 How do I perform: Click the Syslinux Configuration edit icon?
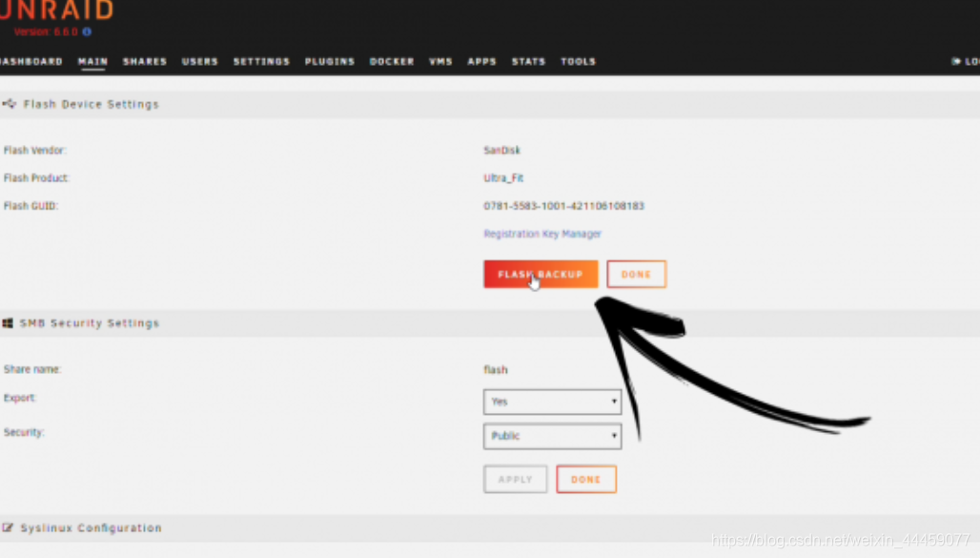point(8,527)
